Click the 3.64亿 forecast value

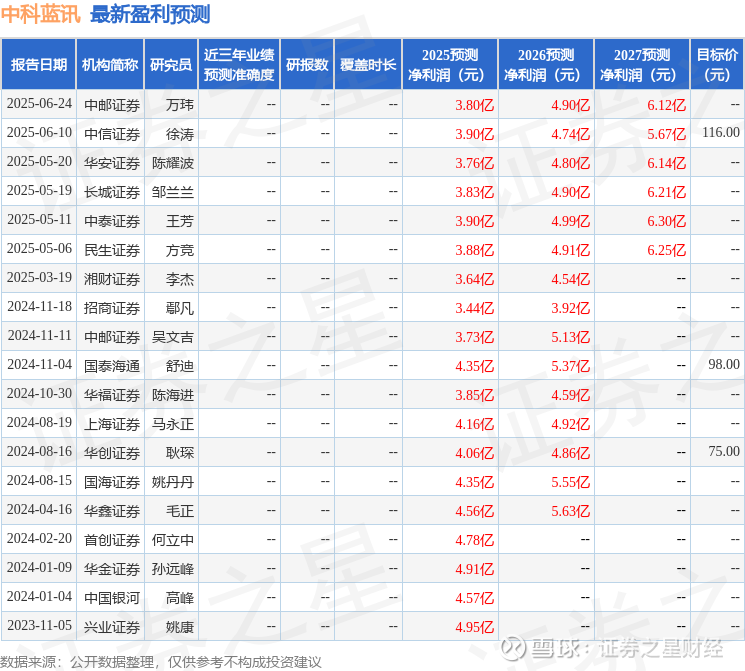pyautogui.click(x=475, y=279)
